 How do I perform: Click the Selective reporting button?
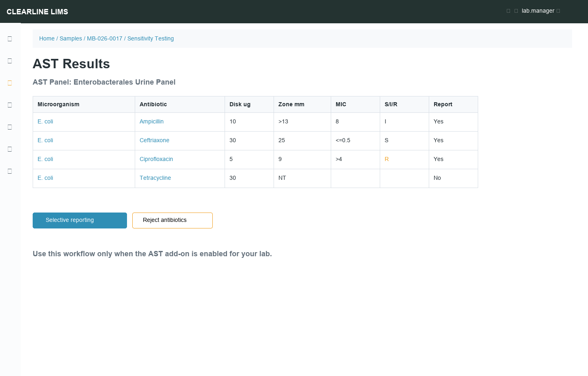tap(80, 220)
